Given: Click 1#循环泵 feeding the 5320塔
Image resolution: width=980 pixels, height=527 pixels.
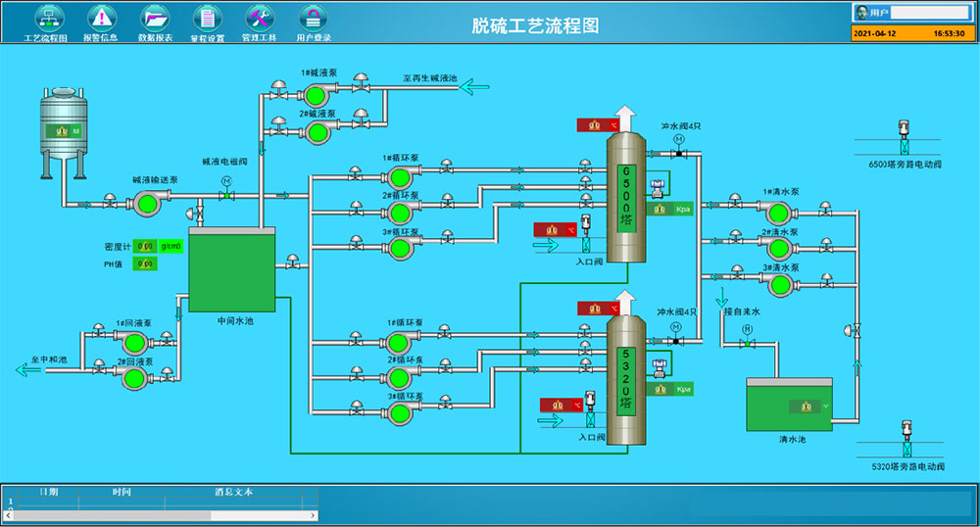Looking at the screenshot, I should click(x=399, y=342).
